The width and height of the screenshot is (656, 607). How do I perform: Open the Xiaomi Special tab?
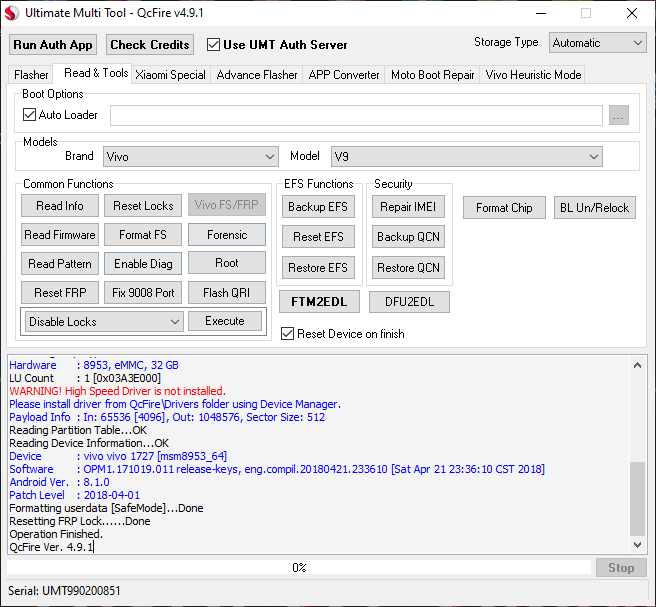coord(170,75)
